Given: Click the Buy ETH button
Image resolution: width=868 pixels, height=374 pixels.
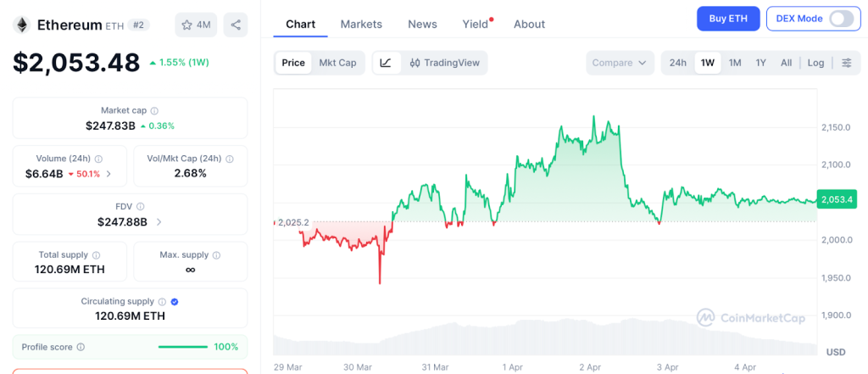Looking at the screenshot, I should coord(728,19).
